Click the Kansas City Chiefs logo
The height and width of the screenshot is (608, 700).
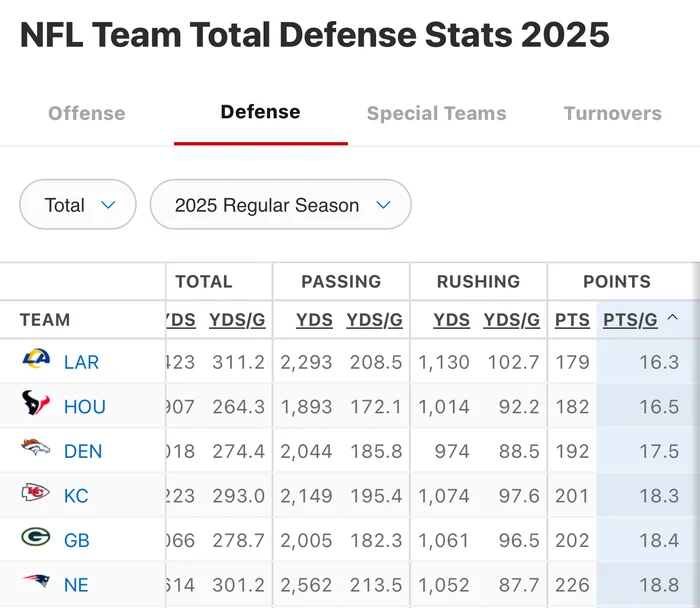tap(36, 494)
